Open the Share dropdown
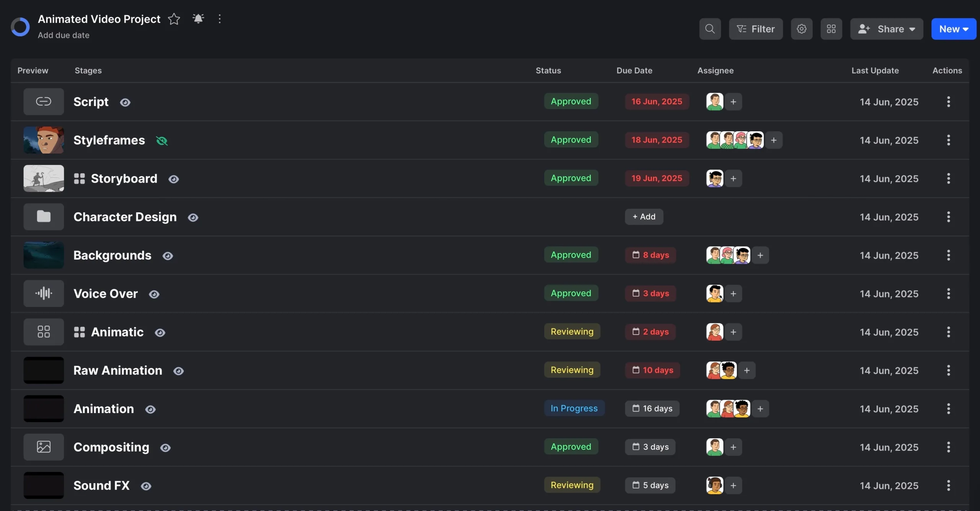980x511 pixels. 886,29
